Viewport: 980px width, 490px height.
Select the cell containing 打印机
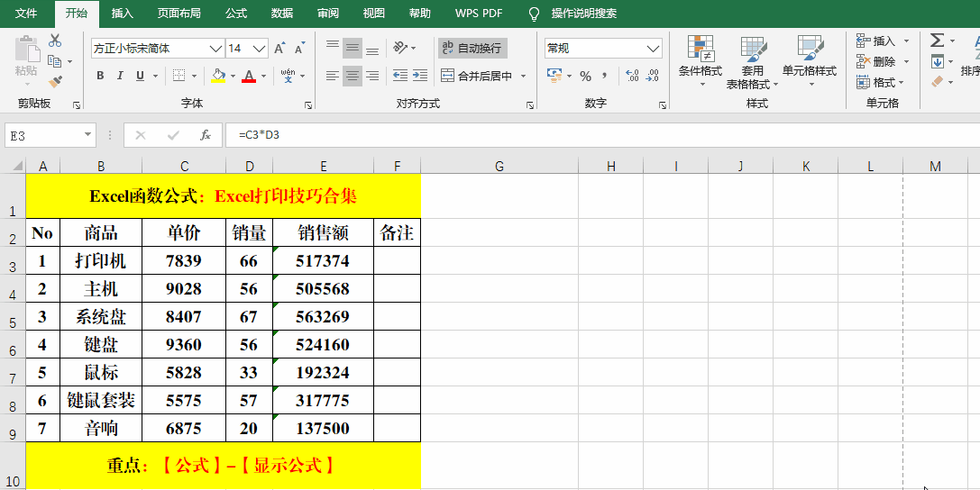[101, 260]
